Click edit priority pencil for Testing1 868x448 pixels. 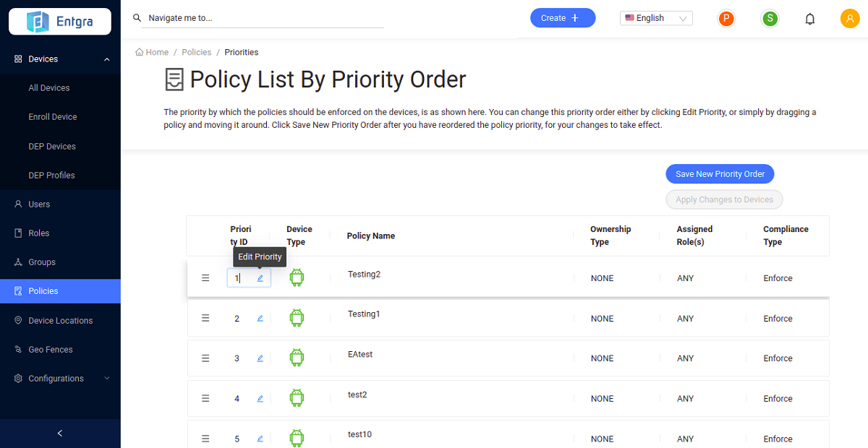click(260, 318)
